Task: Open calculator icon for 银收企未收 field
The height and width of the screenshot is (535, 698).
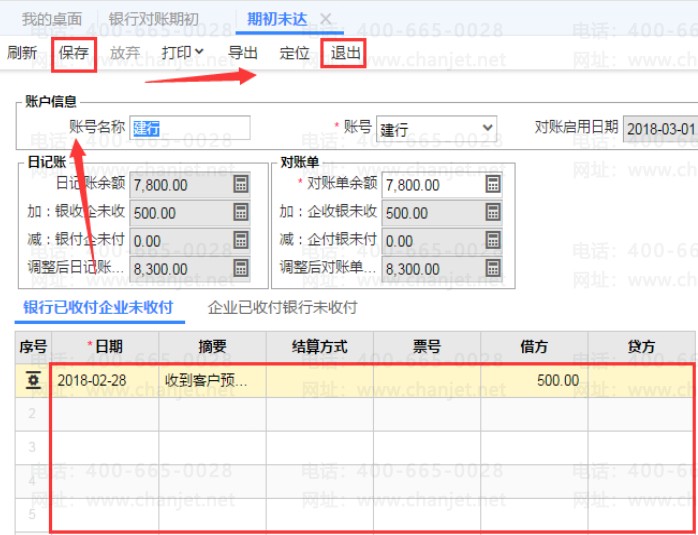Action: point(241,212)
